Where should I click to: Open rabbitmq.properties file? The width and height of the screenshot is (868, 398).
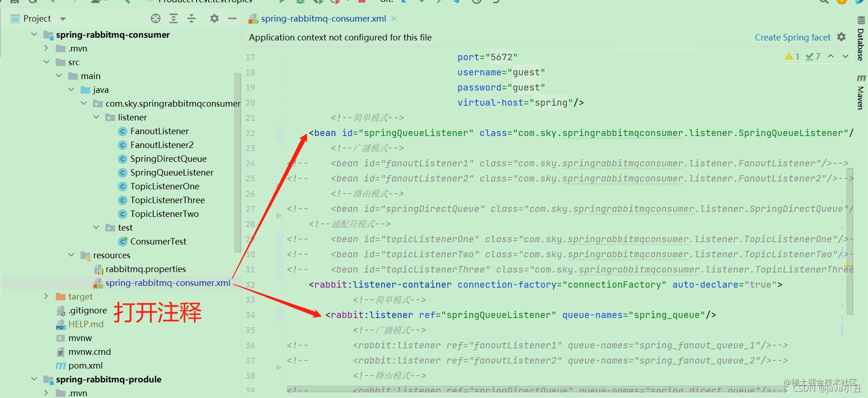(x=146, y=269)
